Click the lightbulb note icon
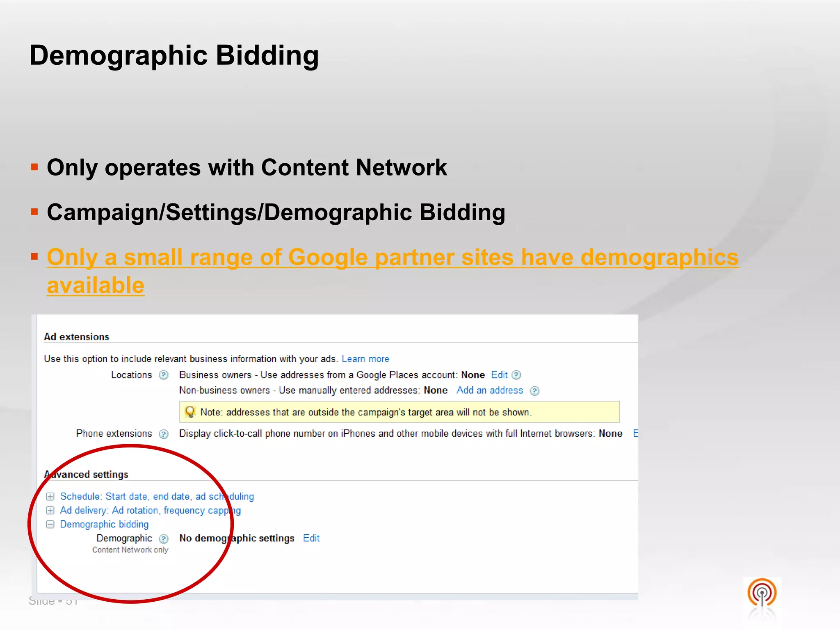 [190, 412]
